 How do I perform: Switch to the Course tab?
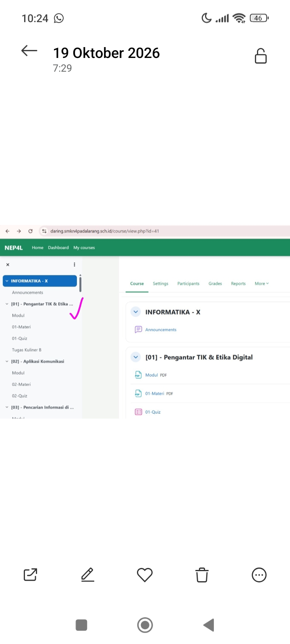pos(137,283)
